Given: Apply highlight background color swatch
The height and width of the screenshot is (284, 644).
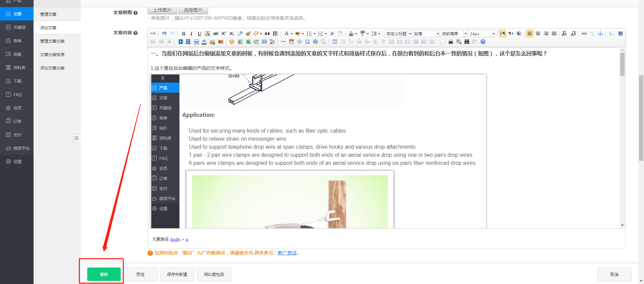Looking at the screenshot, I should (298, 34).
